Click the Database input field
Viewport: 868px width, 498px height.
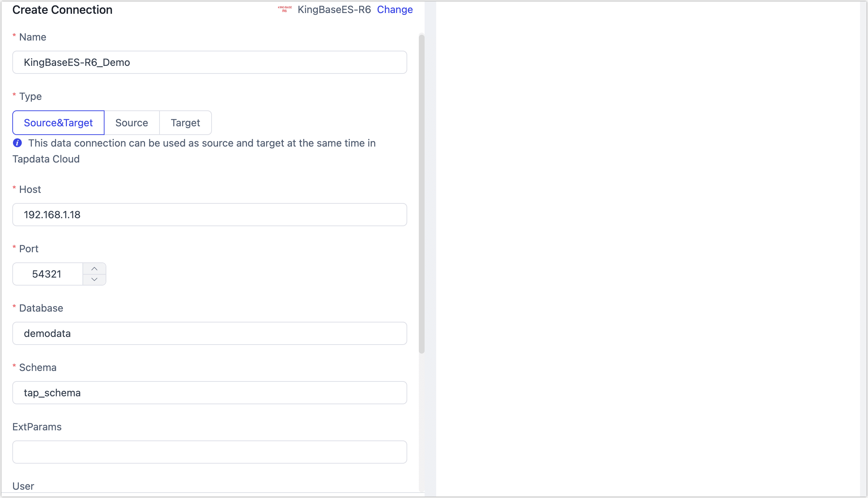(210, 333)
